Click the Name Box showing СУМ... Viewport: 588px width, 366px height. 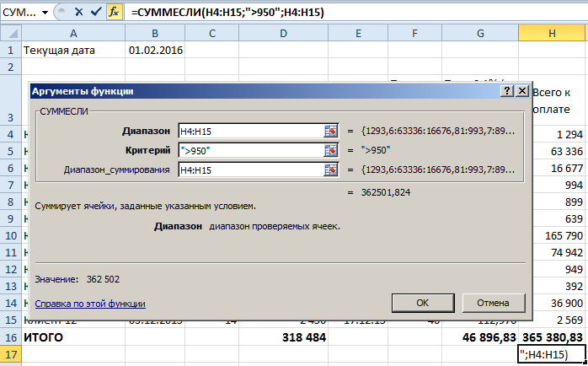tap(19, 13)
